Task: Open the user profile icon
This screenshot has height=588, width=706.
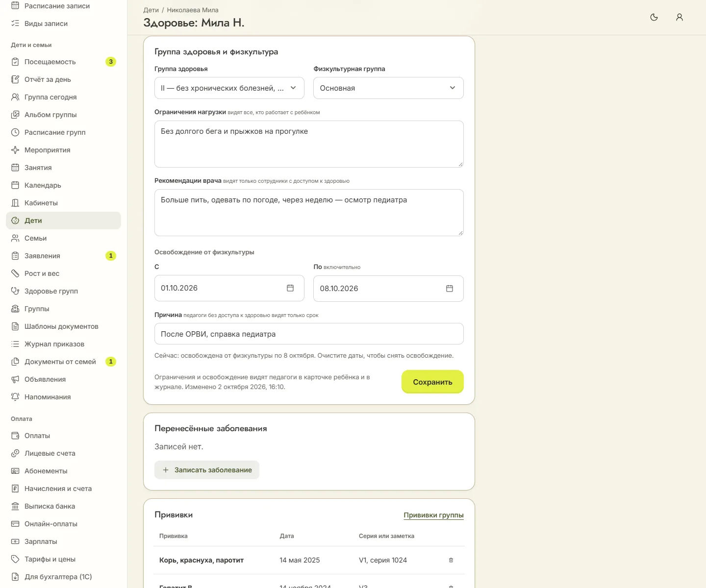Action: pyautogui.click(x=680, y=17)
